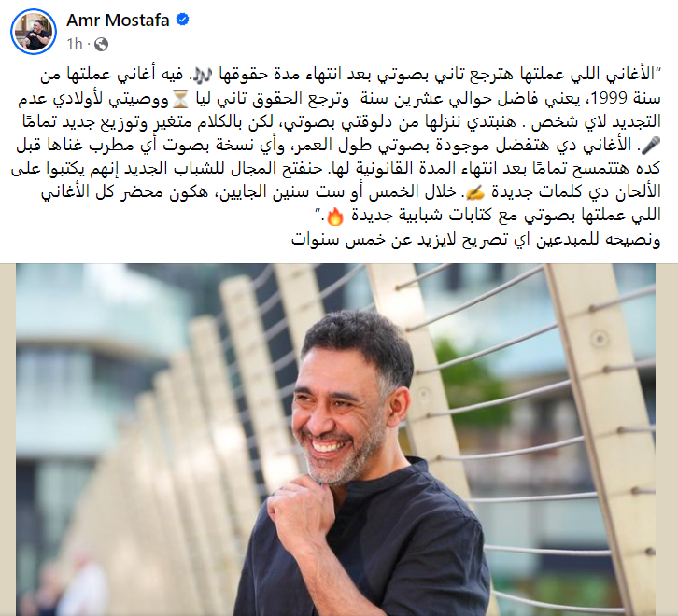Click the text line starting with التجديد لاي شخص
This screenshot has width=678, height=616.
click(342, 122)
